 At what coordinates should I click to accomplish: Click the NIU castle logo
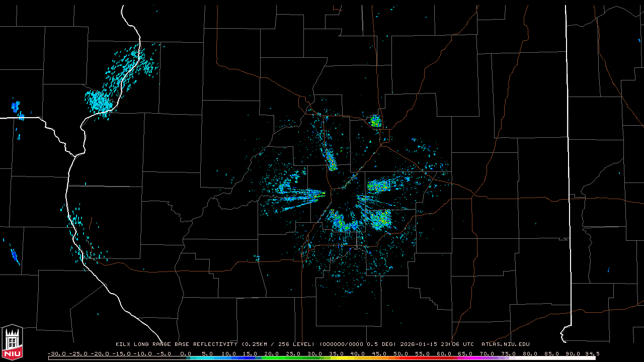click(x=12, y=343)
